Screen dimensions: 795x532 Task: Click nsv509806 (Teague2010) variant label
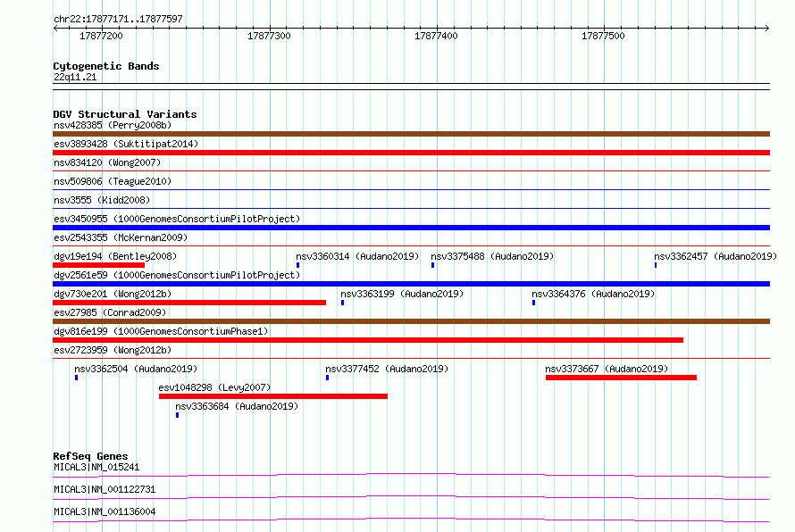click(113, 181)
